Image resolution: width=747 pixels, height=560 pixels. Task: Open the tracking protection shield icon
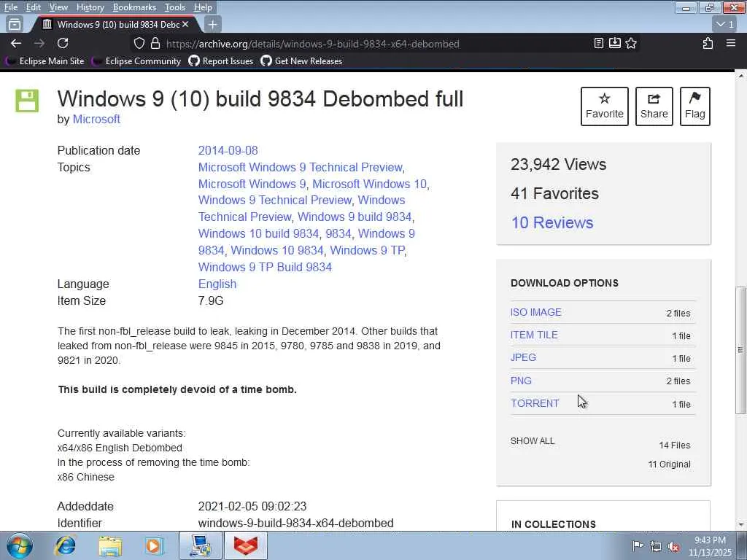139,43
